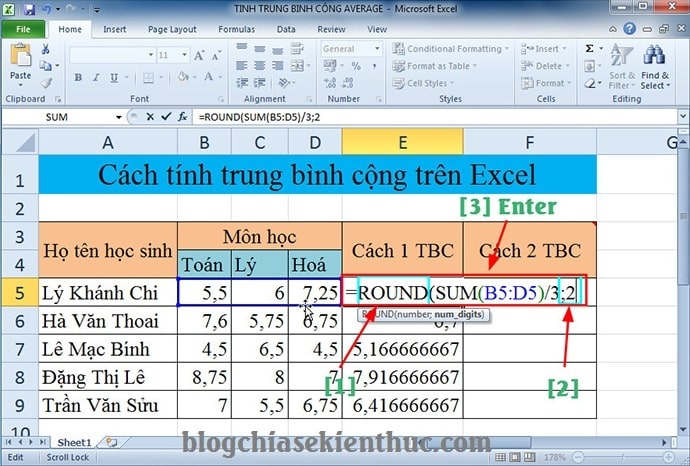Click the Decrease Indent icon
This screenshot has height=466, width=690.
(242, 83)
